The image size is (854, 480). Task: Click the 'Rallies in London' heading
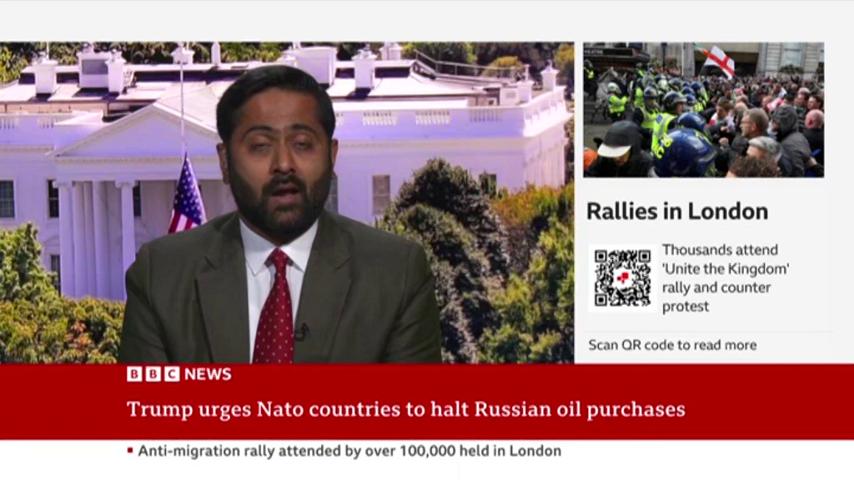(677, 211)
